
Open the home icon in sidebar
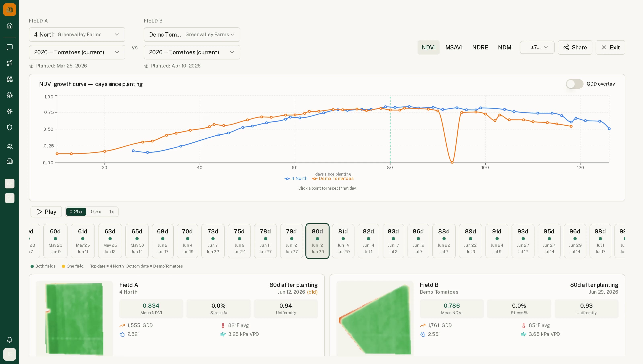[9, 26]
